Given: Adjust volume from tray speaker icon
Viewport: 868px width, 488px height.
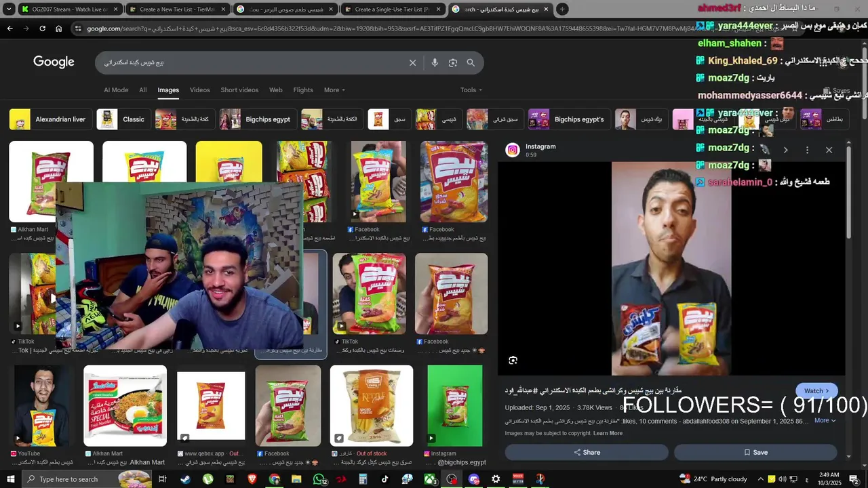Looking at the screenshot, I should point(782,479).
